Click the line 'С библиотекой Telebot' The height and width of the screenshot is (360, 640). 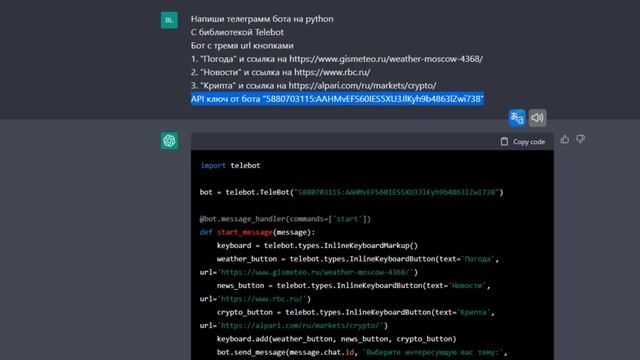coord(237,32)
